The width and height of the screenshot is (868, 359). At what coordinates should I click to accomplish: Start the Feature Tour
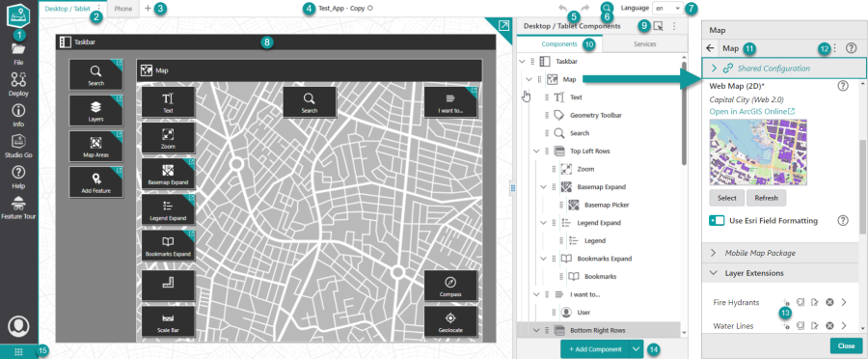click(x=19, y=207)
